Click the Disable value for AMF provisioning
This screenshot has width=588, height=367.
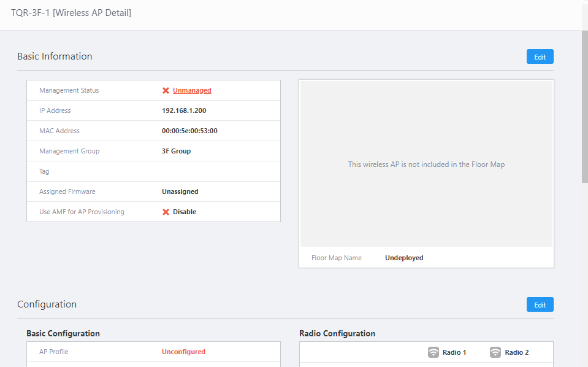(185, 212)
